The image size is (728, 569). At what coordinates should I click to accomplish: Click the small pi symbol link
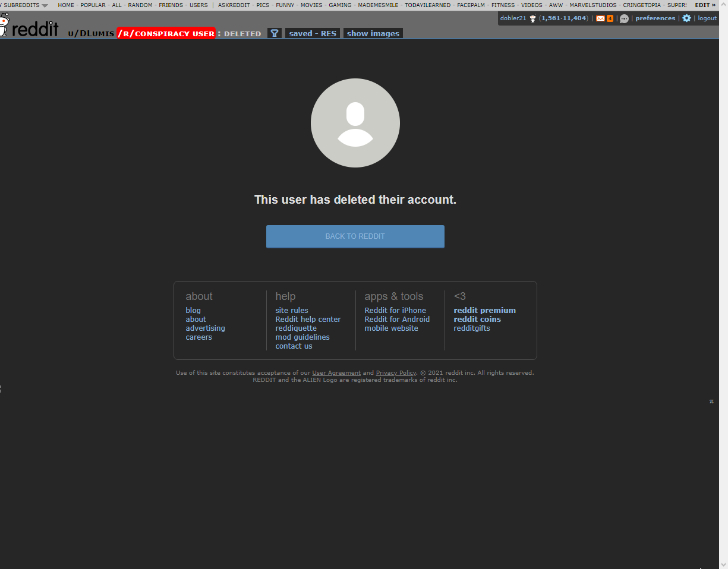(x=711, y=402)
